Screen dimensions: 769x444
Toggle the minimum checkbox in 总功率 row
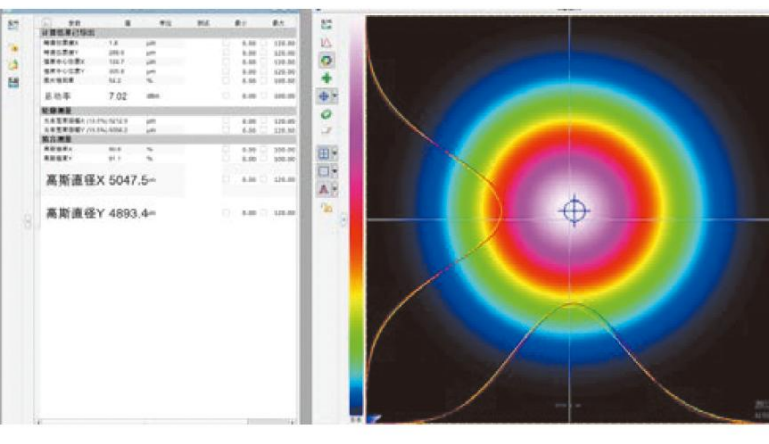pyautogui.click(x=226, y=95)
